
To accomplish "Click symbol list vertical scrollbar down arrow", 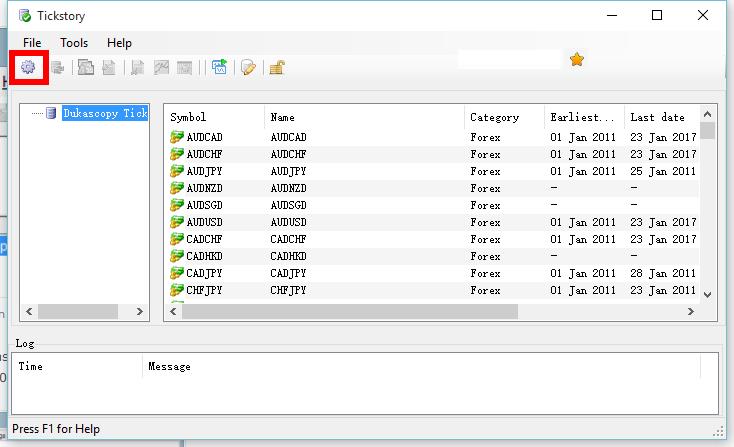I will (707, 294).
